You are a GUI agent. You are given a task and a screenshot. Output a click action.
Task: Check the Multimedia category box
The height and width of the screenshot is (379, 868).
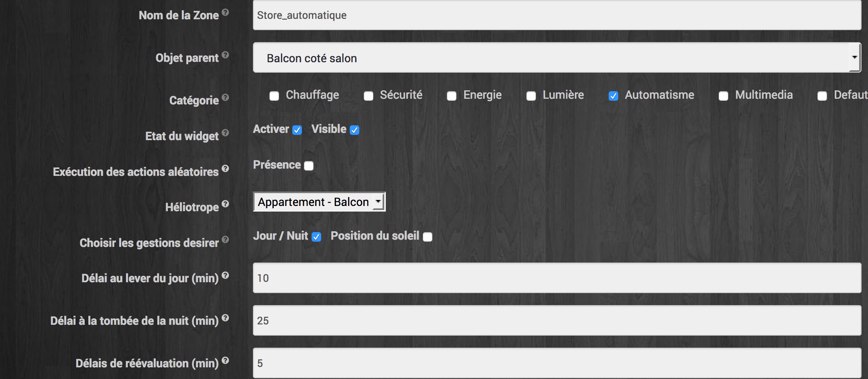click(x=723, y=96)
